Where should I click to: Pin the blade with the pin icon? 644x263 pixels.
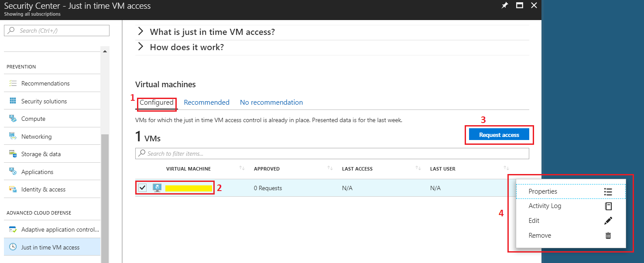505,6
